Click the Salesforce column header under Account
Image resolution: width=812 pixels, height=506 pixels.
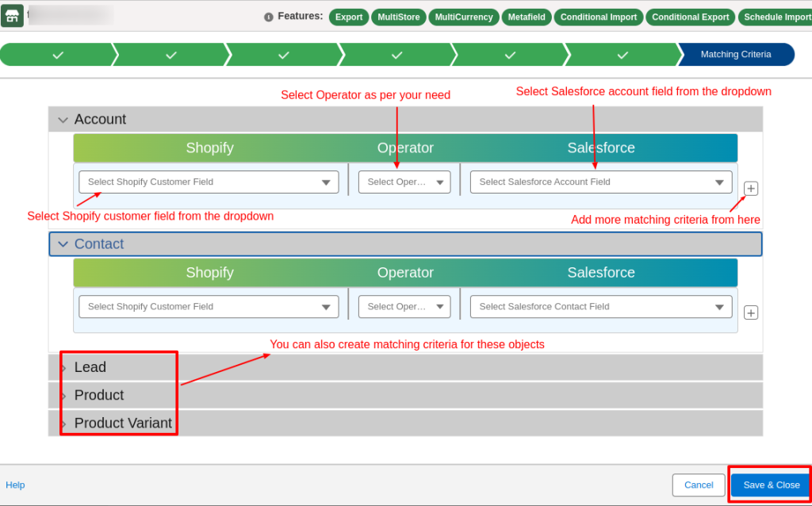(x=601, y=148)
